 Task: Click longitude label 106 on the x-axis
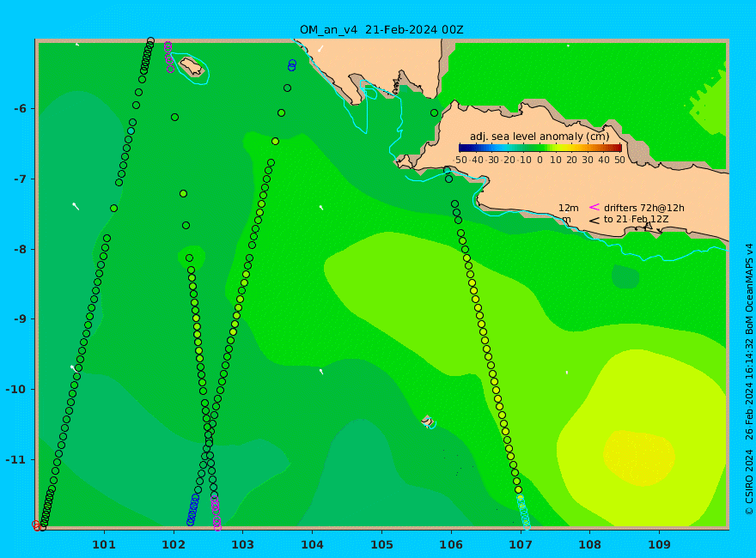click(x=451, y=545)
